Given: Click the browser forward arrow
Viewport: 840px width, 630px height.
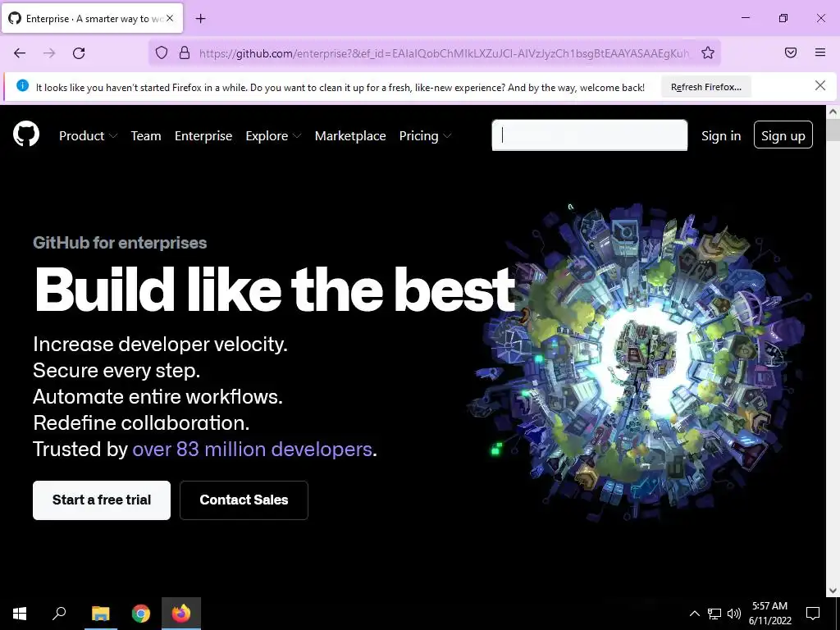Looking at the screenshot, I should tap(49, 52).
